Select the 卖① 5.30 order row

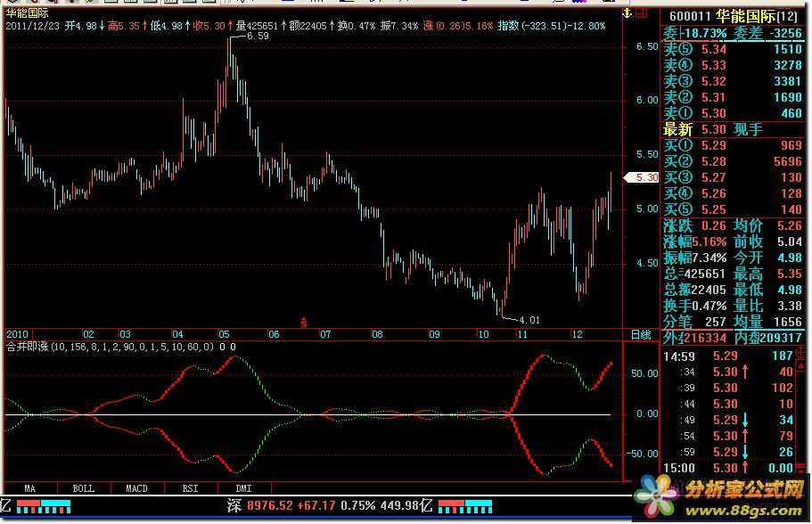[x=733, y=113]
